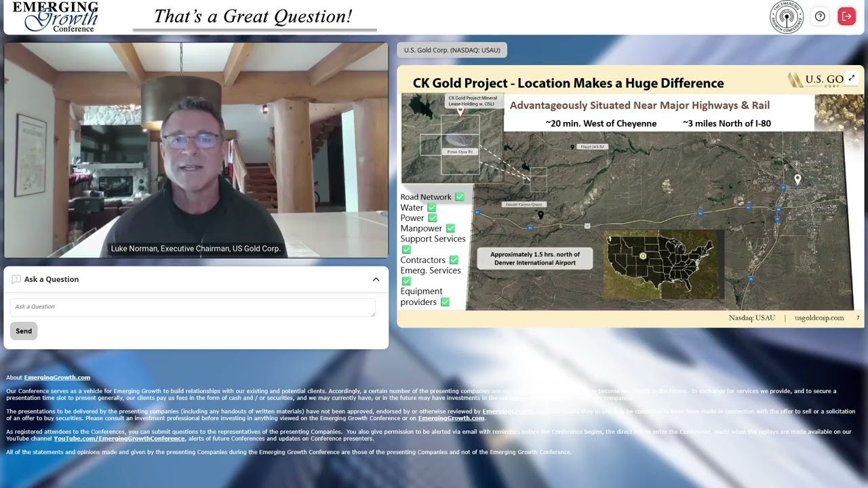Click the United States inset map
The image size is (868, 488).
(x=660, y=266)
